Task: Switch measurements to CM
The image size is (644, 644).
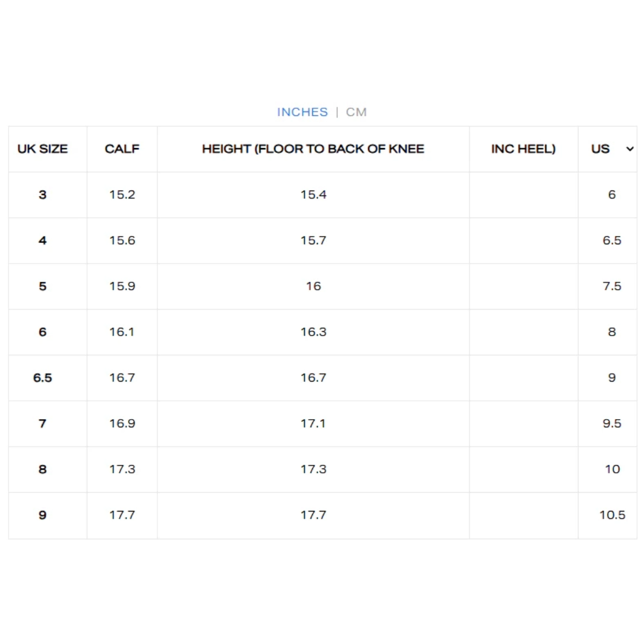Action: [x=356, y=112]
